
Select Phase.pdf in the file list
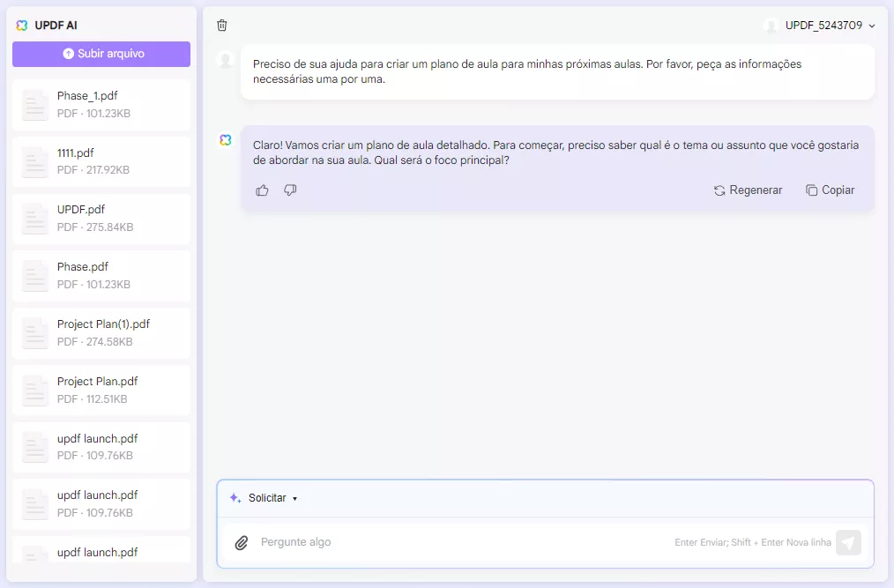(x=101, y=276)
